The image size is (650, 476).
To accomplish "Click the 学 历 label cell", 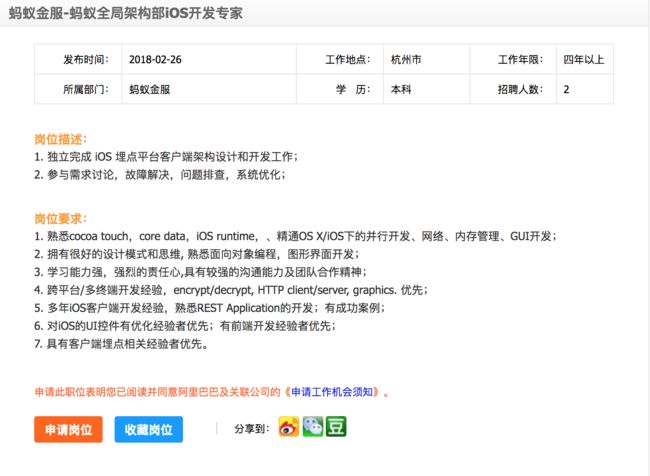I will point(340,89).
